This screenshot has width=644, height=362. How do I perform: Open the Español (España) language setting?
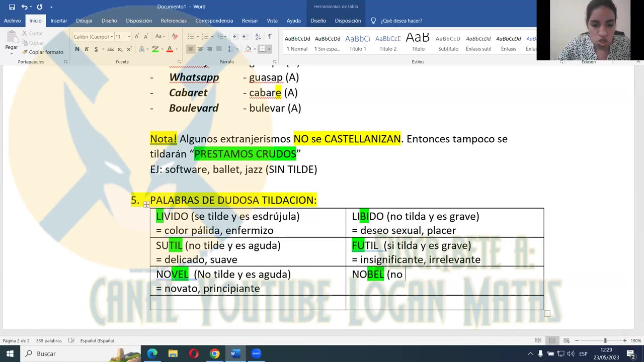tap(97, 340)
